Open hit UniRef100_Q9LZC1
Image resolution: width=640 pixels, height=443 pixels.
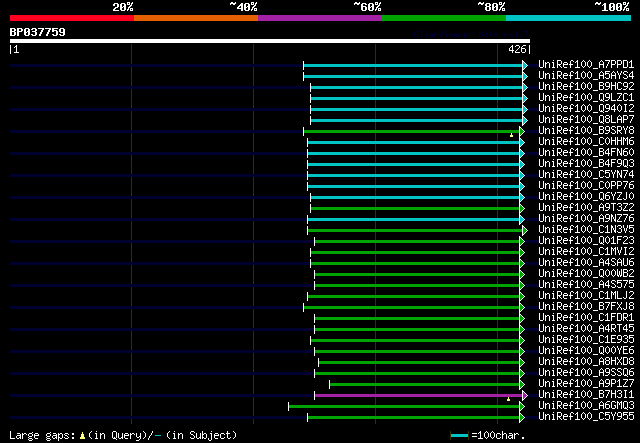coord(586,98)
